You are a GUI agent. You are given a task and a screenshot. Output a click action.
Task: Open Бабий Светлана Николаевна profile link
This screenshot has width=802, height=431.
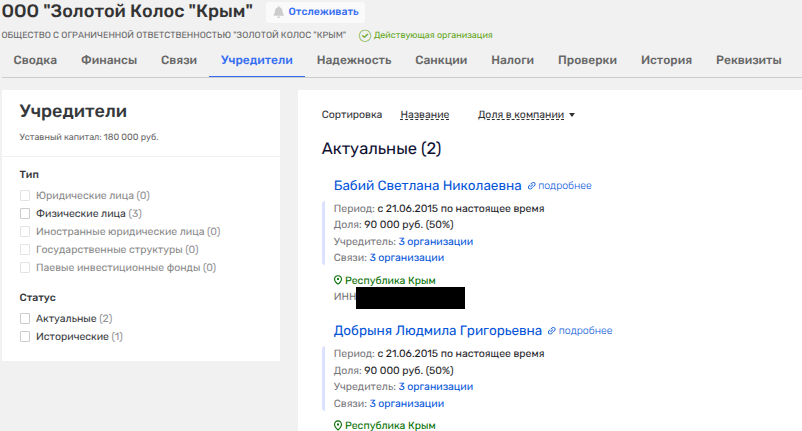tap(427, 185)
